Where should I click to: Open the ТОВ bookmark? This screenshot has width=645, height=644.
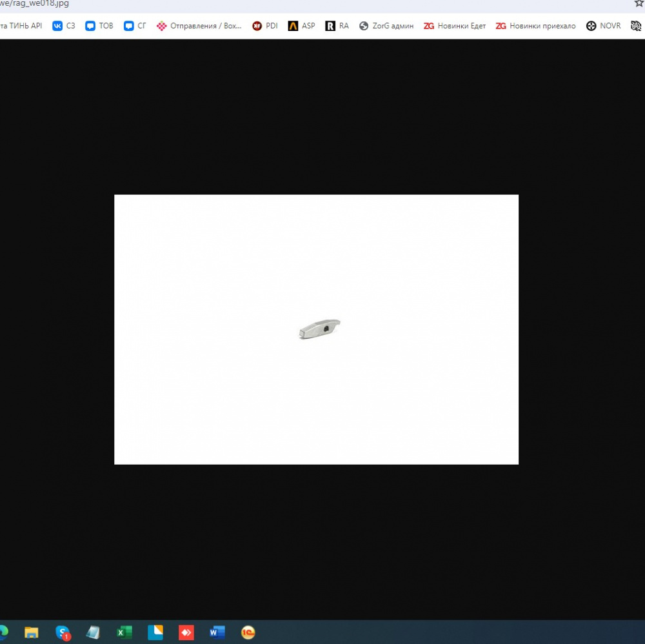(99, 26)
